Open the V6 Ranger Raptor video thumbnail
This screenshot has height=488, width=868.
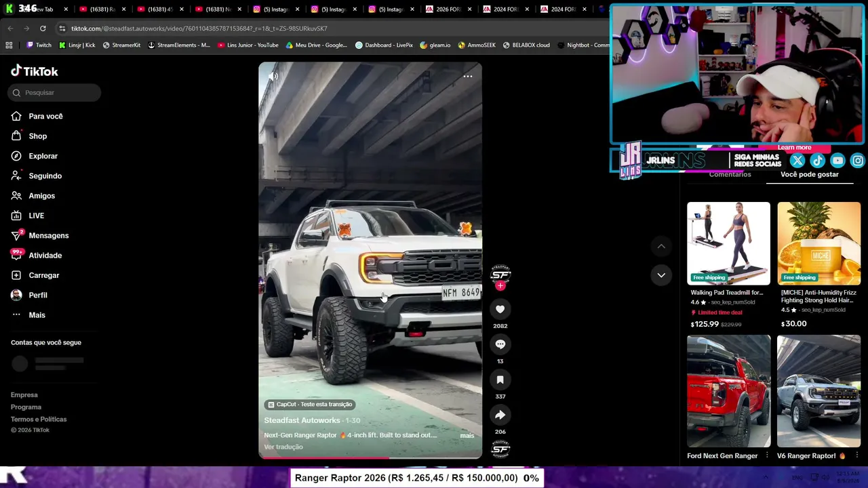818,391
